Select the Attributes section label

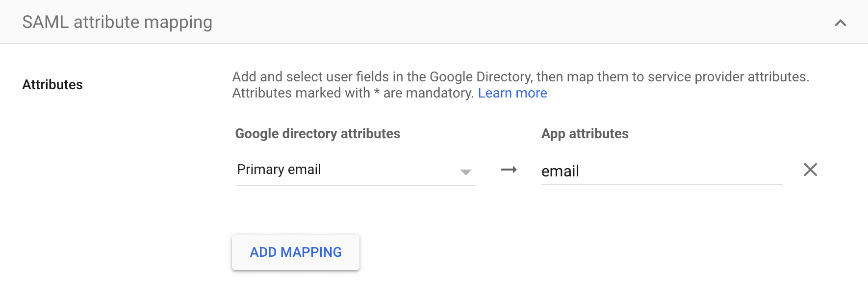[x=52, y=84]
